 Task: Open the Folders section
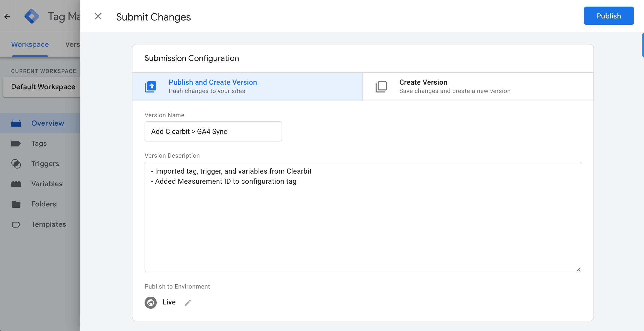[x=40, y=204]
